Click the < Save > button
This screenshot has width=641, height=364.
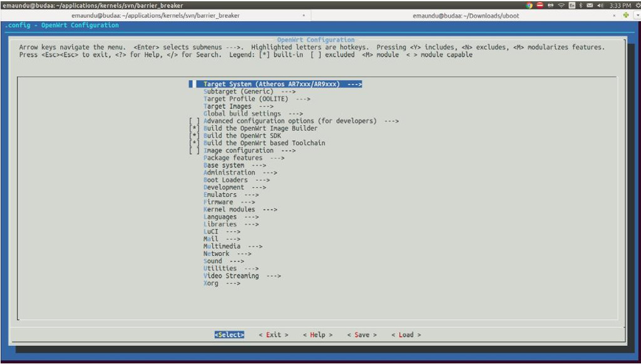coord(362,335)
